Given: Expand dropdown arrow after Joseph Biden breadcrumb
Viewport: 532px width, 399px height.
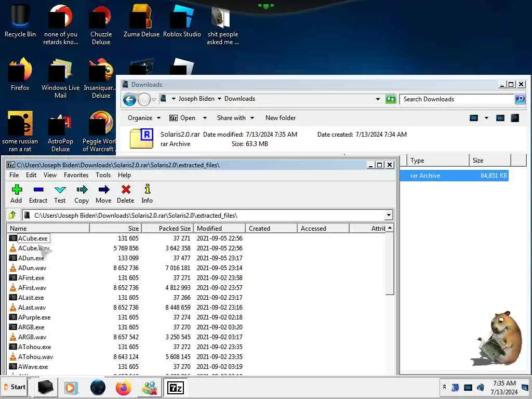Looking at the screenshot, I should point(219,99).
